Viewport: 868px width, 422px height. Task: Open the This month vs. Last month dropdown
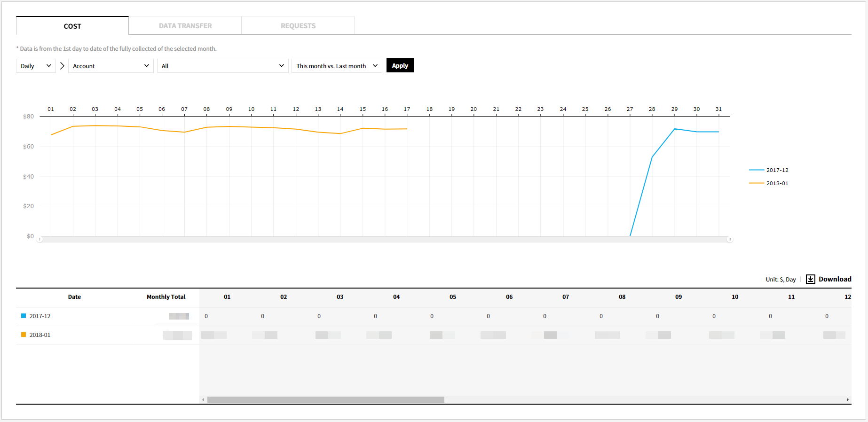(x=337, y=66)
